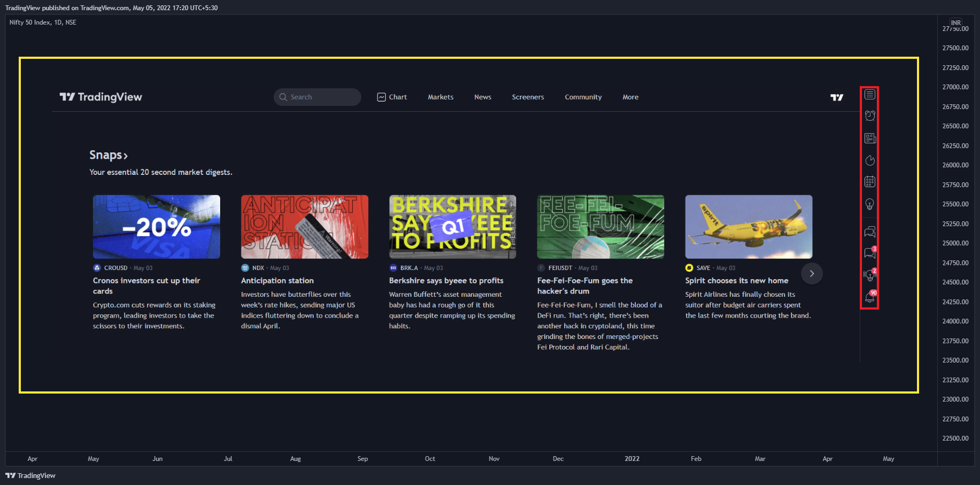Click the FEIUSDT symbol logo icon
The image size is (980, 485).
541,268
